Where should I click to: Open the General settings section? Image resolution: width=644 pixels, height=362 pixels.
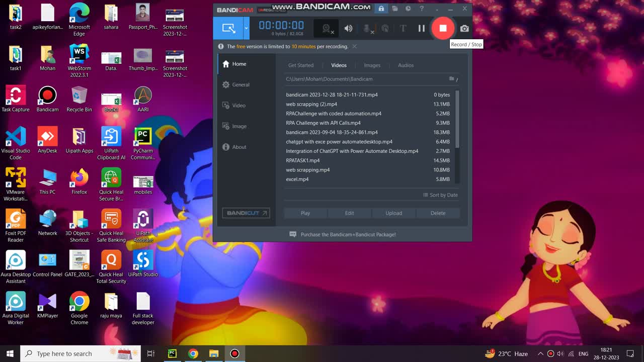(x=245, y=84)
